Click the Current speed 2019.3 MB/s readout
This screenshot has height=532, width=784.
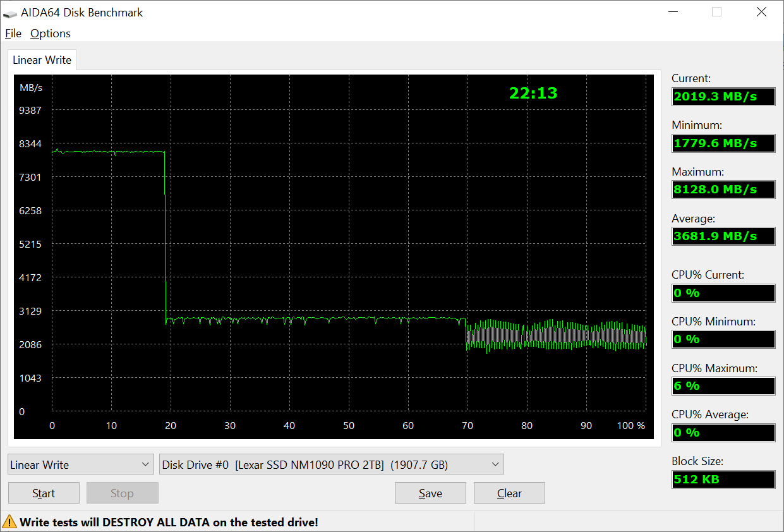[723, 97]
